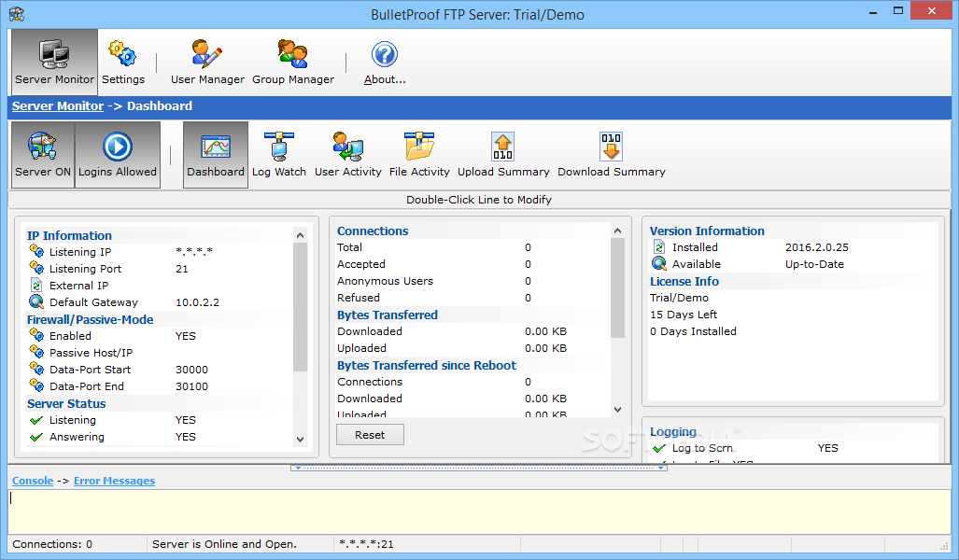
Task: Click scroll down arrow in IP Information panel
Action: (x=301, y=439)
